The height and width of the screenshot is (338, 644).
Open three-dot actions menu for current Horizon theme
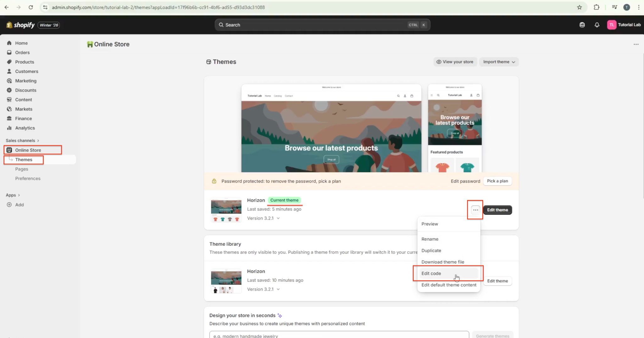click(x=475, y=210)
